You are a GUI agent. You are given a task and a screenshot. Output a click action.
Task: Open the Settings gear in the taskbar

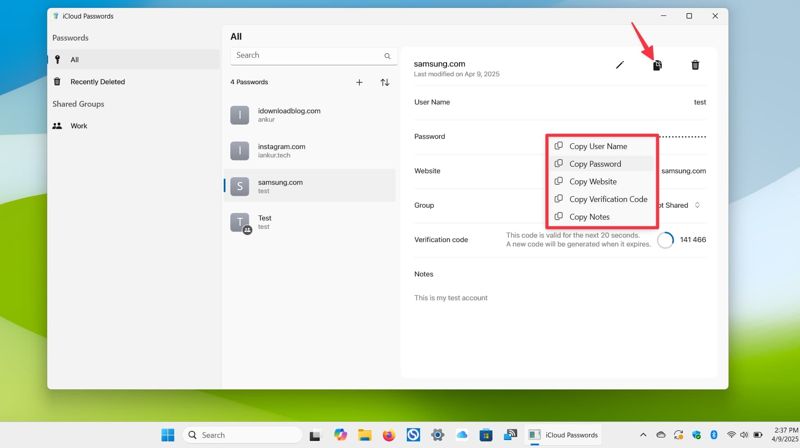[437, 435]
